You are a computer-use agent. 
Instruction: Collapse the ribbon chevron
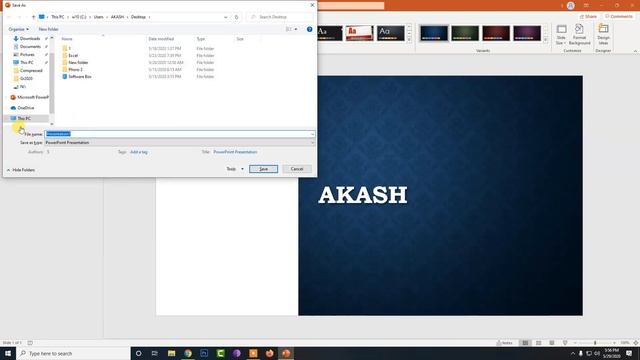pos(636,51)
